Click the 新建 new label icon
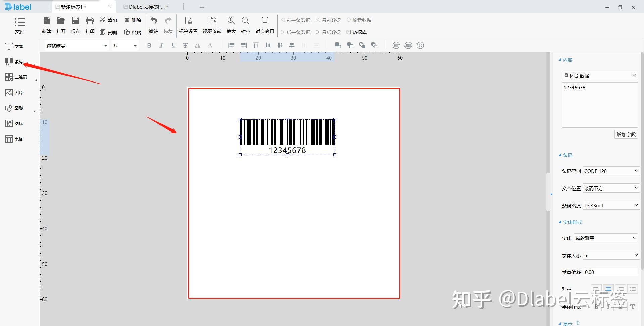This screenshot has height=326, width=644. (47, 25)
